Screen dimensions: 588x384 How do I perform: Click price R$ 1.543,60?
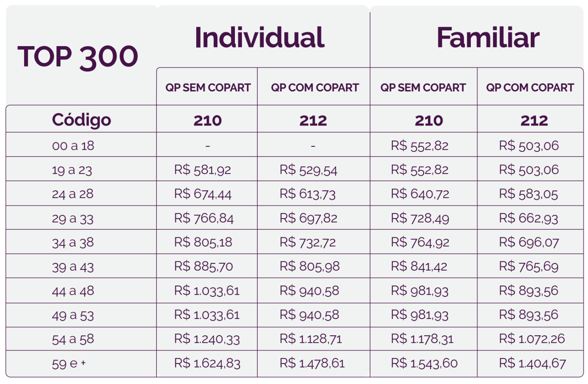coord(424,363)
